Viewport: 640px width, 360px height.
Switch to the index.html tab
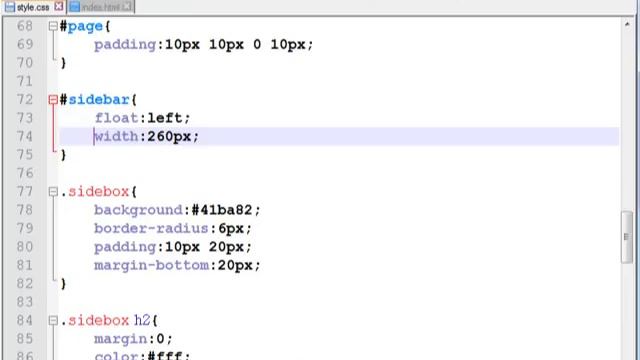pos(100,7)
